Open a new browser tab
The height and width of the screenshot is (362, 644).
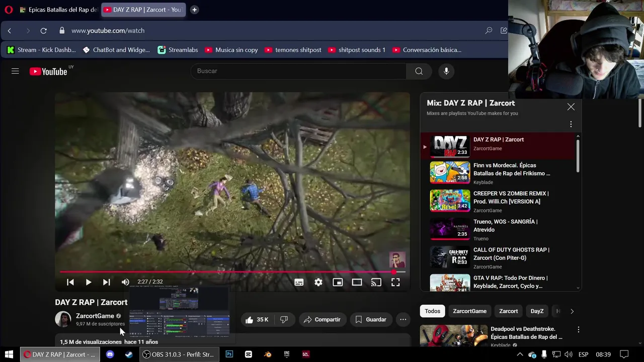point(194,10)
